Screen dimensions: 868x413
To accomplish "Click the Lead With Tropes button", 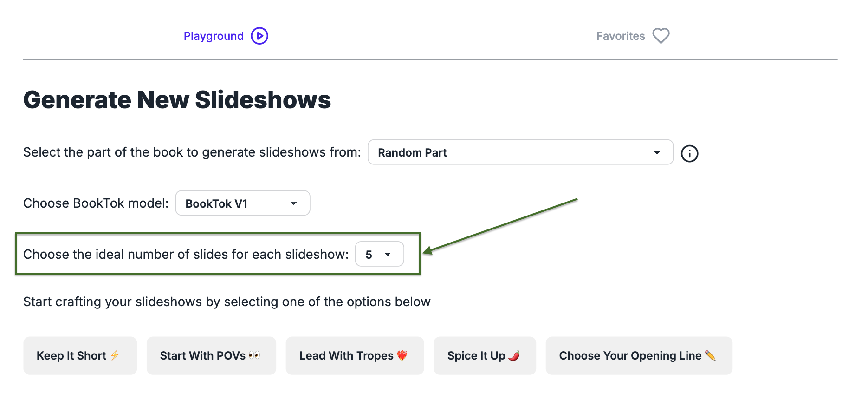I will click(x=354, y=355).
